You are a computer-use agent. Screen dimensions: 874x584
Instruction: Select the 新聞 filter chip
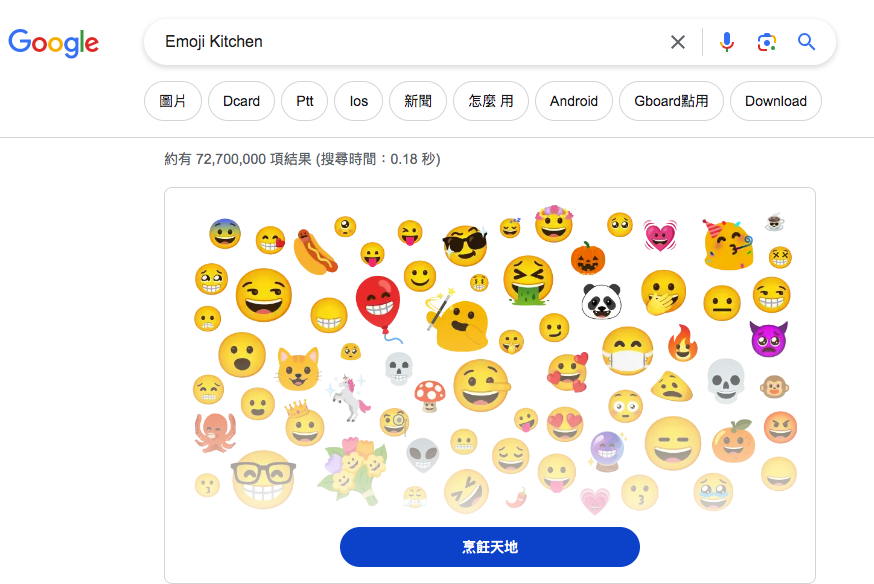(x=418, y=101)
